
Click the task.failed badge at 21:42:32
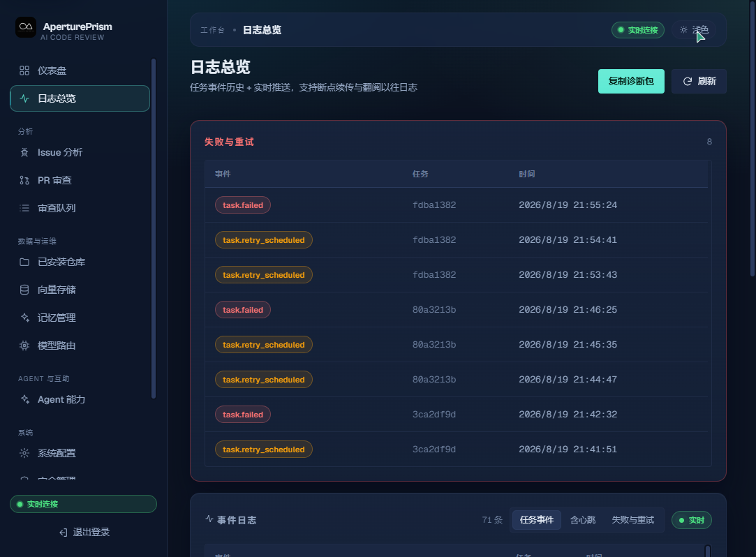point(242,415)
